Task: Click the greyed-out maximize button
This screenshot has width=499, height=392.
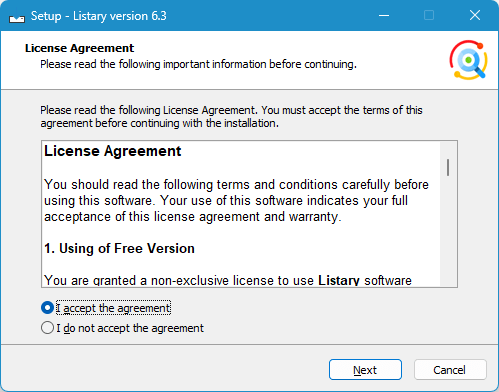Action: point(429,15)
